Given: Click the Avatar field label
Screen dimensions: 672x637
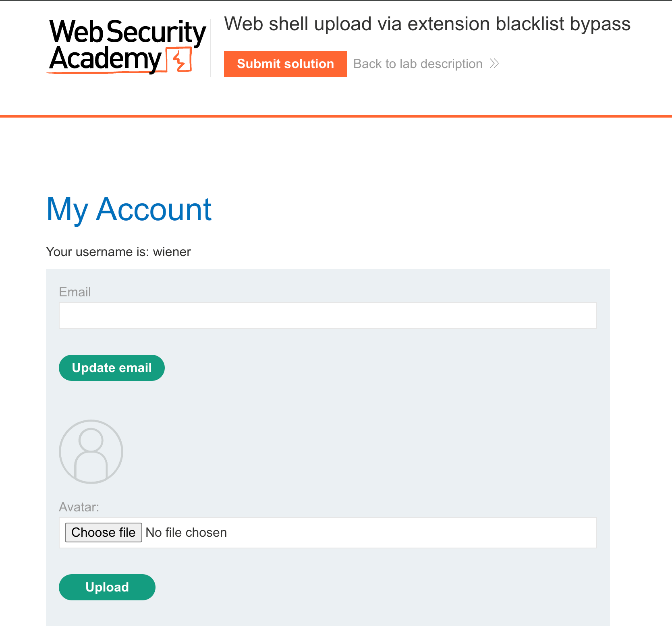Looking at the screenshot, I should [79, 507].
